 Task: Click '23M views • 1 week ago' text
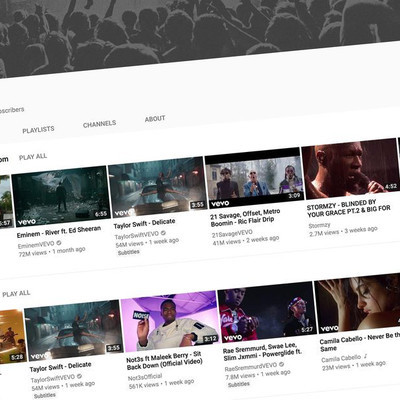354,365
